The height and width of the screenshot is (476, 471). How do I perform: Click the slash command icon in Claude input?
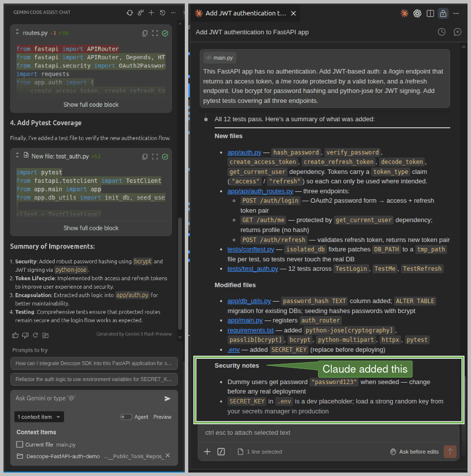point(221,452)
